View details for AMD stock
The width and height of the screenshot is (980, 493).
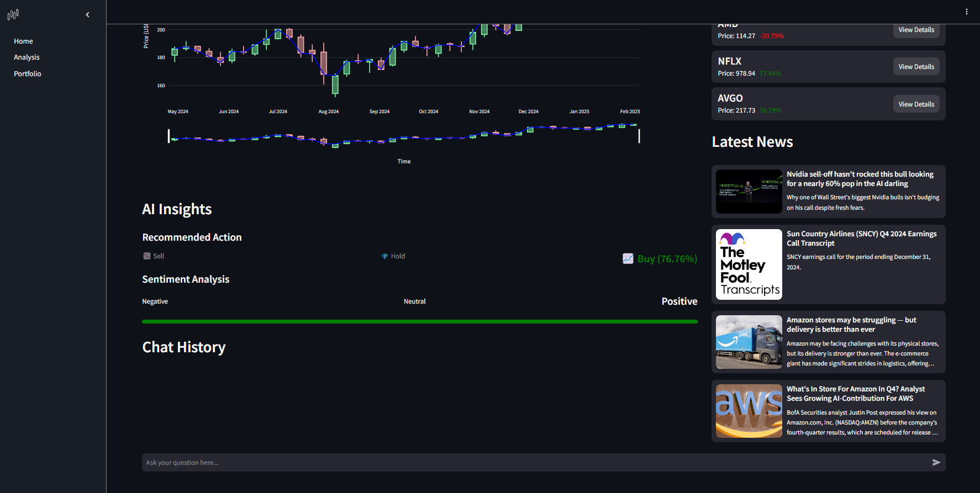tap(916, 30)
